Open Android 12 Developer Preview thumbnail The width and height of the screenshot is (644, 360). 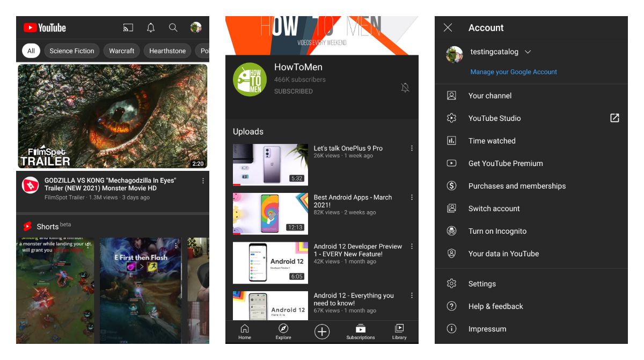(270, 263)
